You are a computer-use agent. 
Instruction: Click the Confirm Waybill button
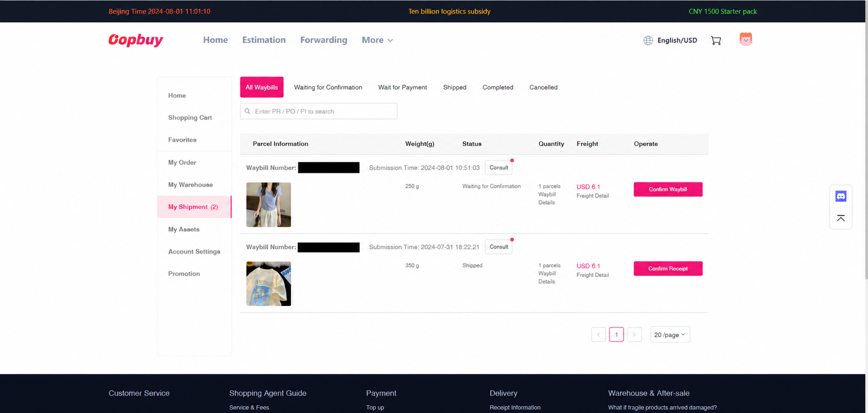[668, 190]
